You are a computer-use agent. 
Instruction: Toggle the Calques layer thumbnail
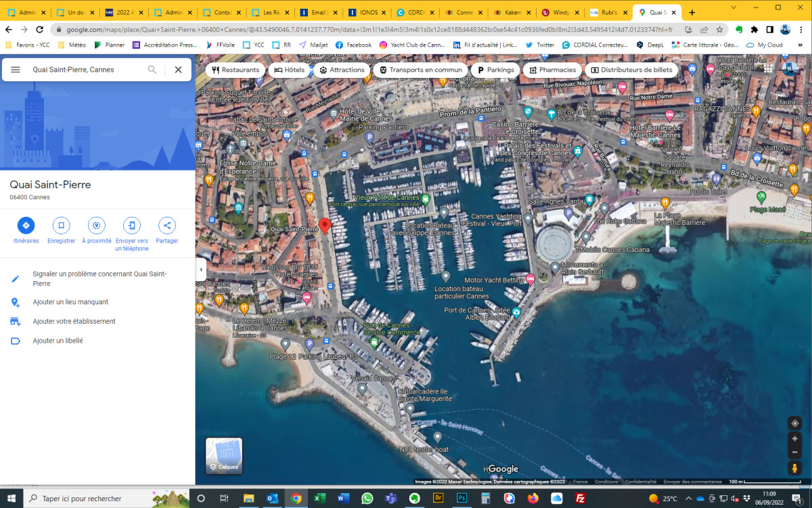[x=224, y=455]
